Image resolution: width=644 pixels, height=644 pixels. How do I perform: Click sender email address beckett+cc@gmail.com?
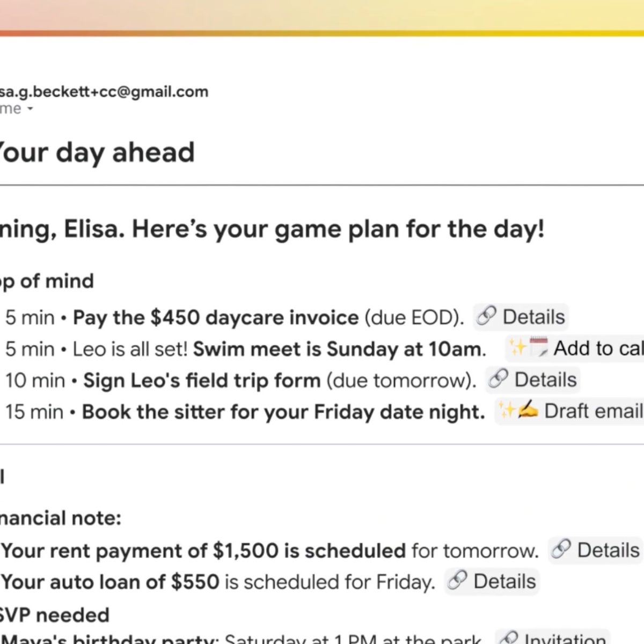(104, 92)
